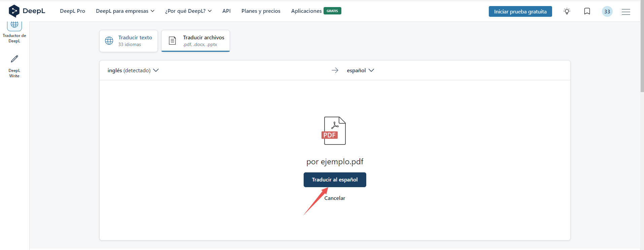Screen dimensions: 644x250
Task: Switch to Traducir archivos tab
Action: click(x=196, y=41)
